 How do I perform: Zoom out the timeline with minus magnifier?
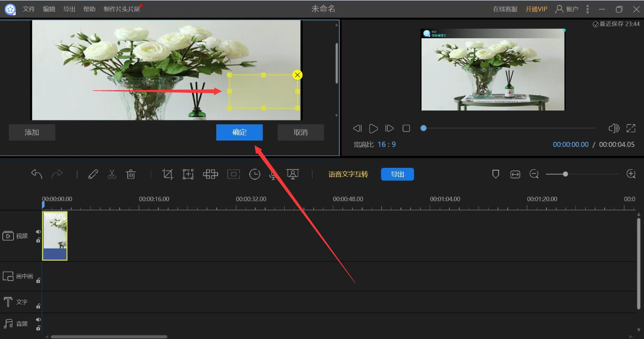click(x=534, y=174)
